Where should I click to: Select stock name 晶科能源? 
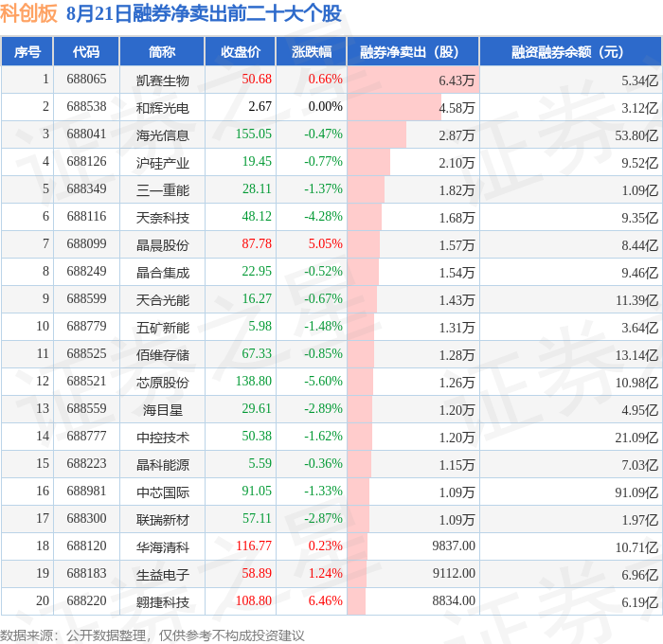162,465
